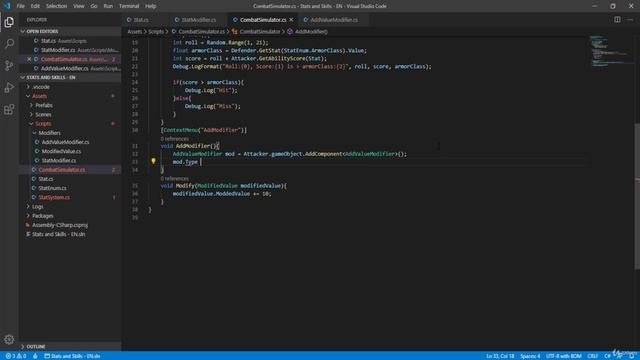Expand the Logs folder
Screen dimensions: 640x360
(x=38, y=207)
